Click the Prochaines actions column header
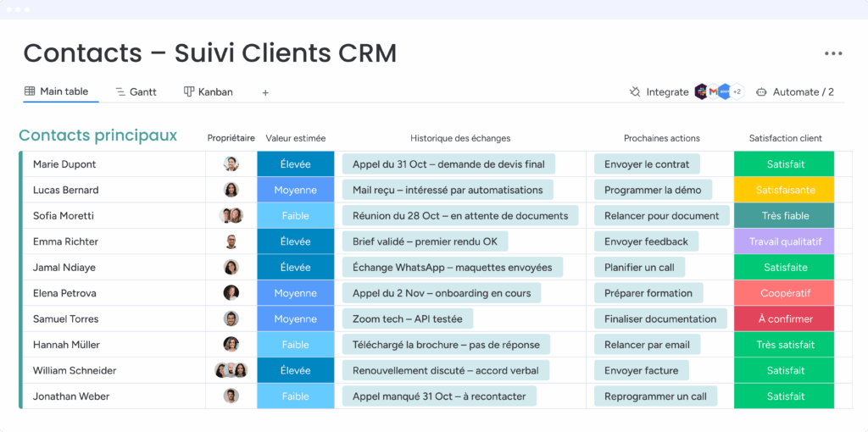This screenshot has width=868, height=432. point(661,138)
